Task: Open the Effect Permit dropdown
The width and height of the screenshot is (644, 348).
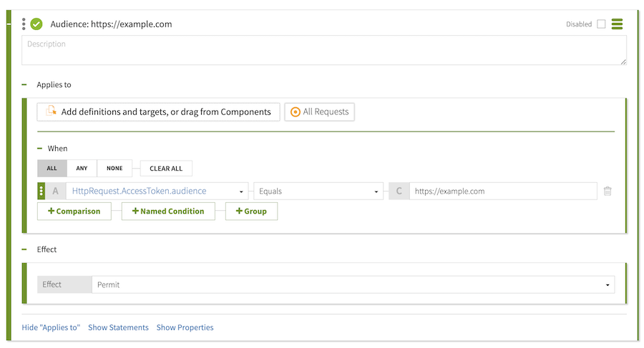Action: (x=353, y=284)
